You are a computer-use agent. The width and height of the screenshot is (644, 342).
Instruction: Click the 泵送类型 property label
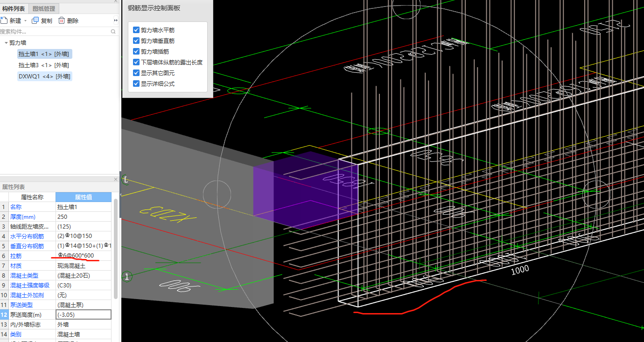(21, 305)
